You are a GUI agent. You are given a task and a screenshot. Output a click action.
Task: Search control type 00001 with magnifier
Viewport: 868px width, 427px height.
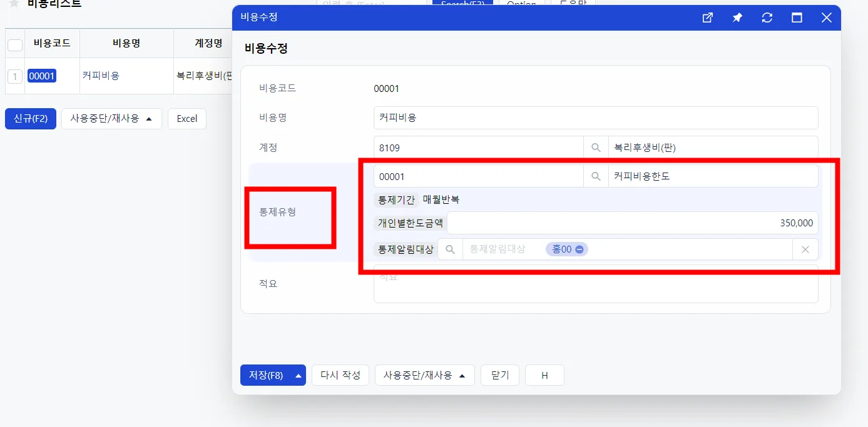pos(596,176)
